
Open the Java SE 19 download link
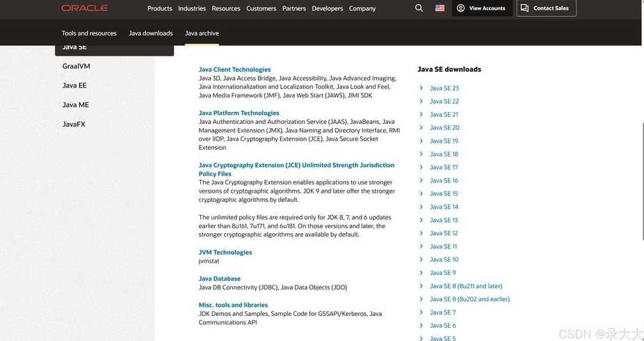coord(444,141)
